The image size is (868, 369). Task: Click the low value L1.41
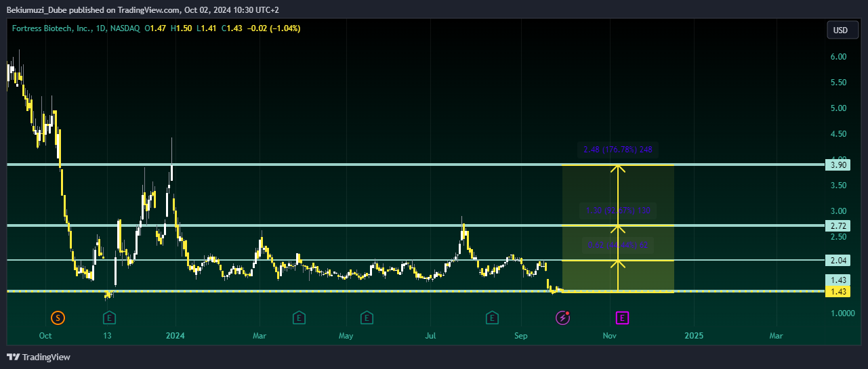click(x=206, y=28)
